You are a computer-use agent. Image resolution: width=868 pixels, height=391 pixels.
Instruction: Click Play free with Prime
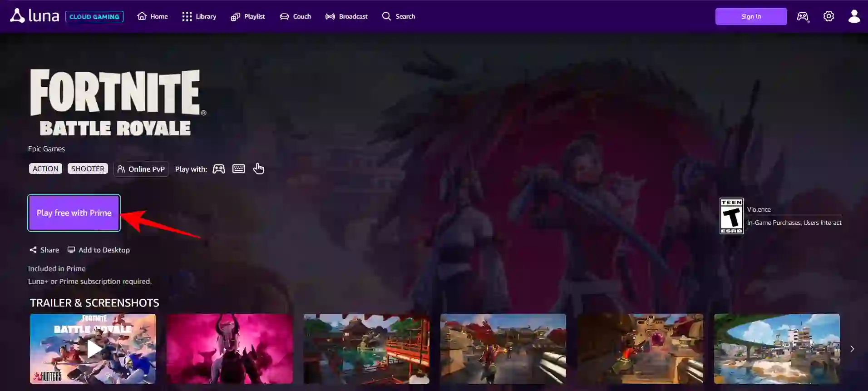[x=74, y=213]
